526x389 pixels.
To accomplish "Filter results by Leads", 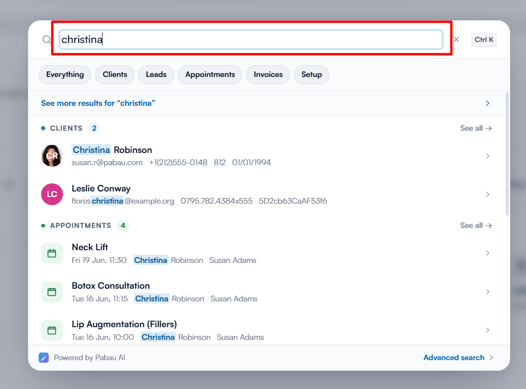I will (x=156, y=74).
